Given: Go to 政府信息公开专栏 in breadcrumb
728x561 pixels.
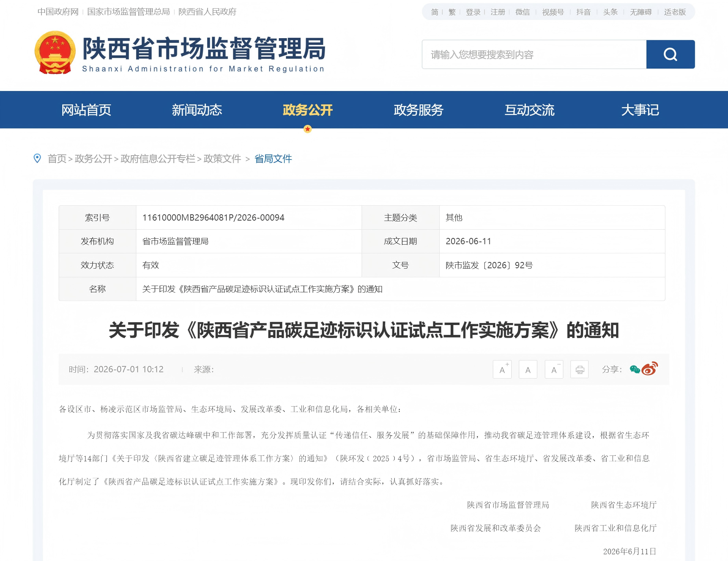Looking at the screenshot, I should [158, 159].
